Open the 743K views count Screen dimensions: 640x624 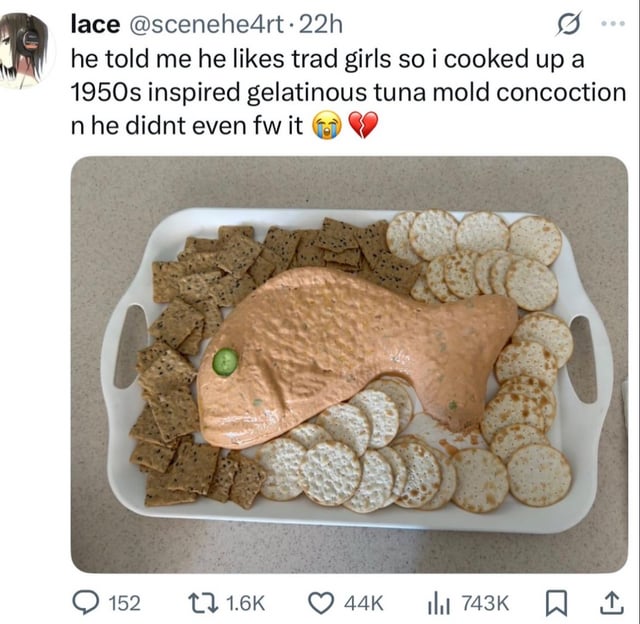(x=485, y=604)
